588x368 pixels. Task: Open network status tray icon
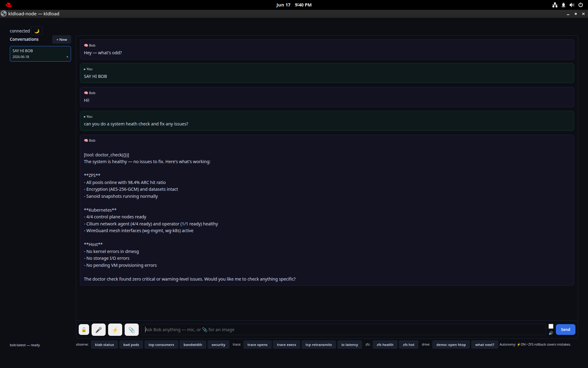click(555, 5)
